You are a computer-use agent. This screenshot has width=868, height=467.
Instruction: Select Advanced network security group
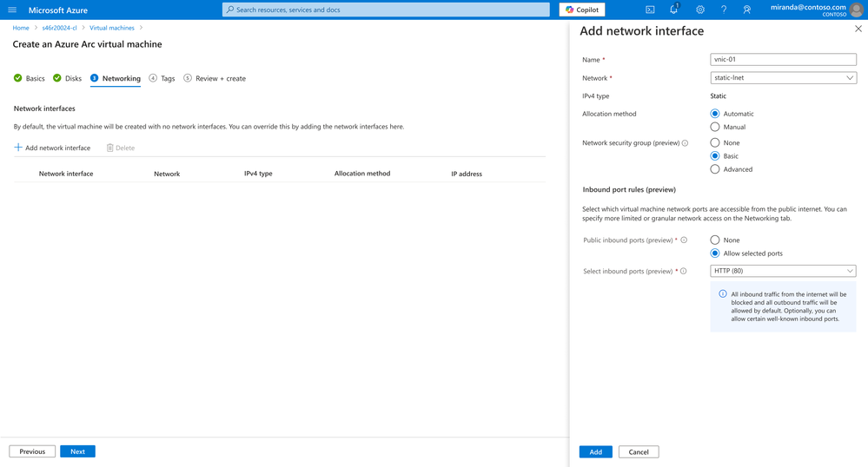[715, 169]
